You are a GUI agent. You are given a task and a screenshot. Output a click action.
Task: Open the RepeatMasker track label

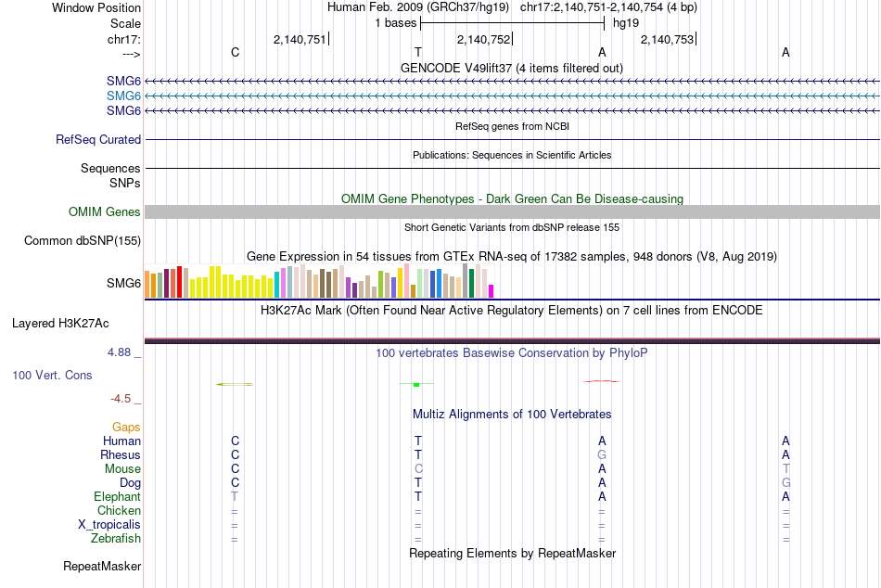pyautogui.click(x=102, y=566)
